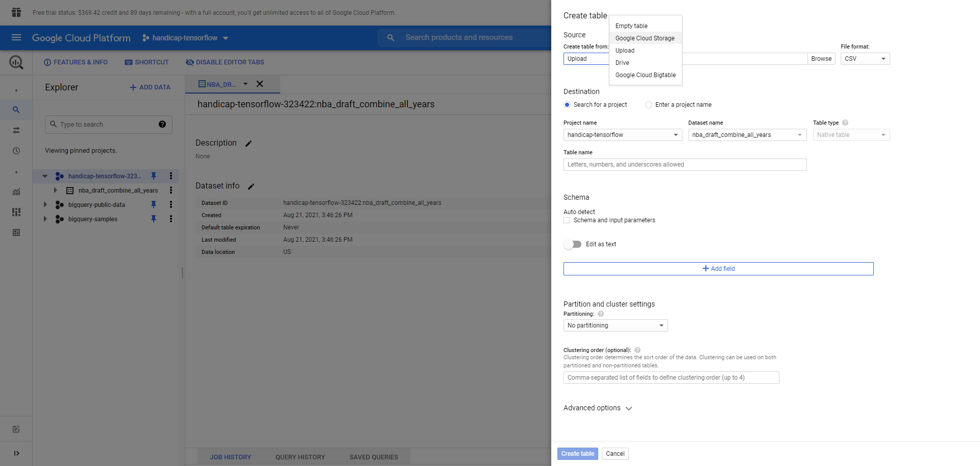The height and width of the screenshot is (466, 980).
Task: Open BI Engine icon in sidebar
Action: (x=16, y=232)
